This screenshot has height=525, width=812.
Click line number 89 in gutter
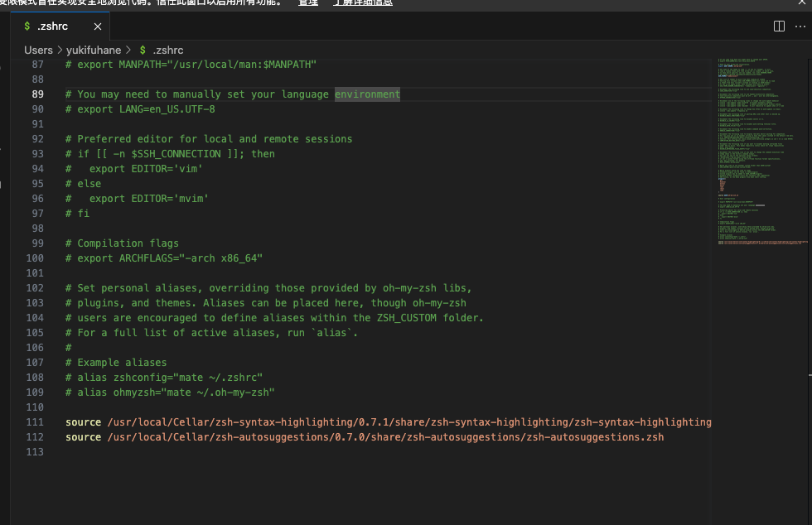point(37,94)
